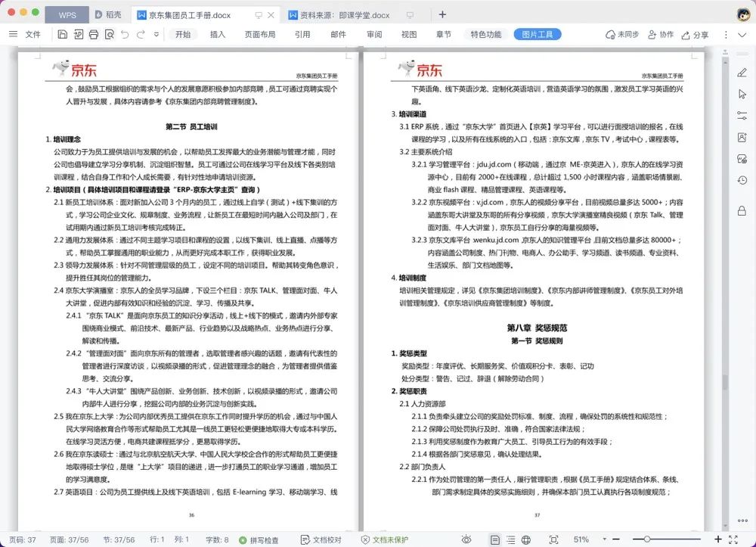Click the scroll-down arrow of vertical scrollbar
The width and height of the screenshot is (756, 547).
pos(725,526)
